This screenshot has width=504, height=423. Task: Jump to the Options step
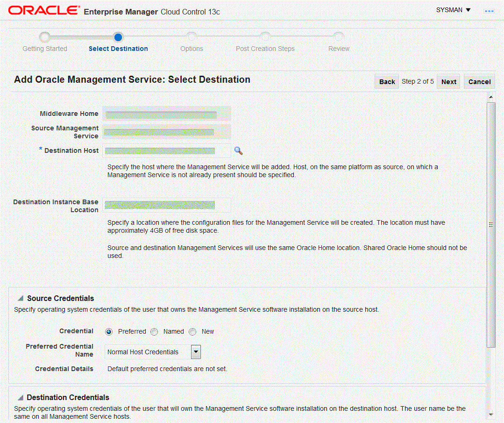click(192, 49)
